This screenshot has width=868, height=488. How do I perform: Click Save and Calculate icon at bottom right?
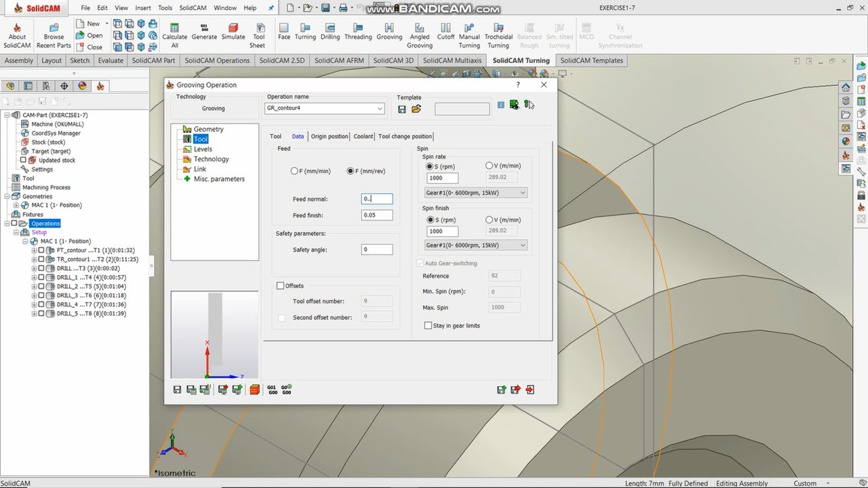pos(501,390)
